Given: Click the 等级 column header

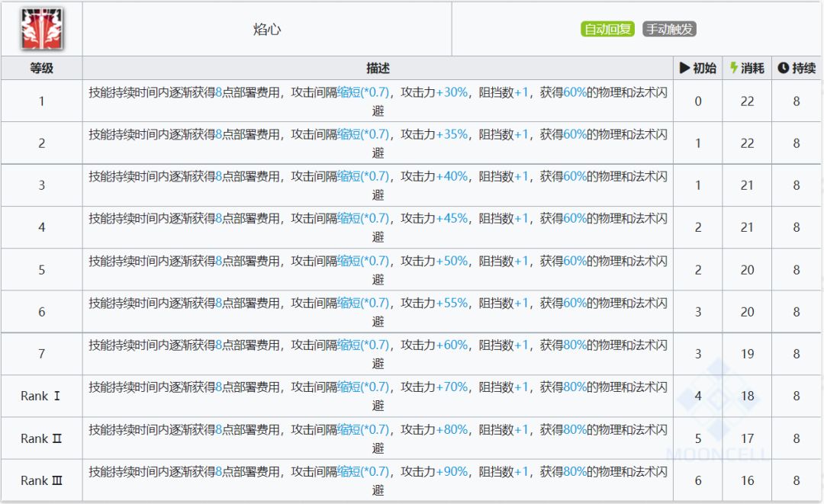Looking at the screenshot, I should click(42, 68).
